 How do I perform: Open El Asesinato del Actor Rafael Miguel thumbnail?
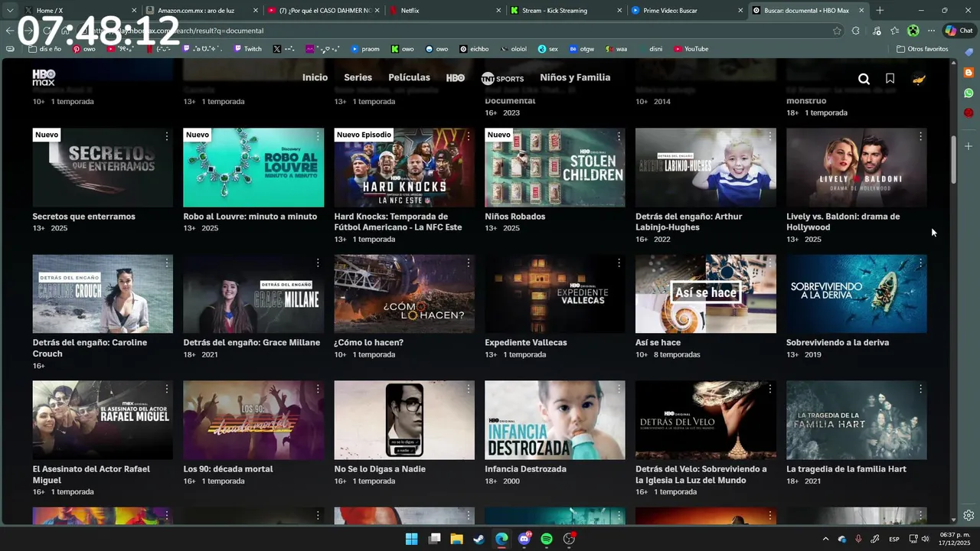pos(103,420)
